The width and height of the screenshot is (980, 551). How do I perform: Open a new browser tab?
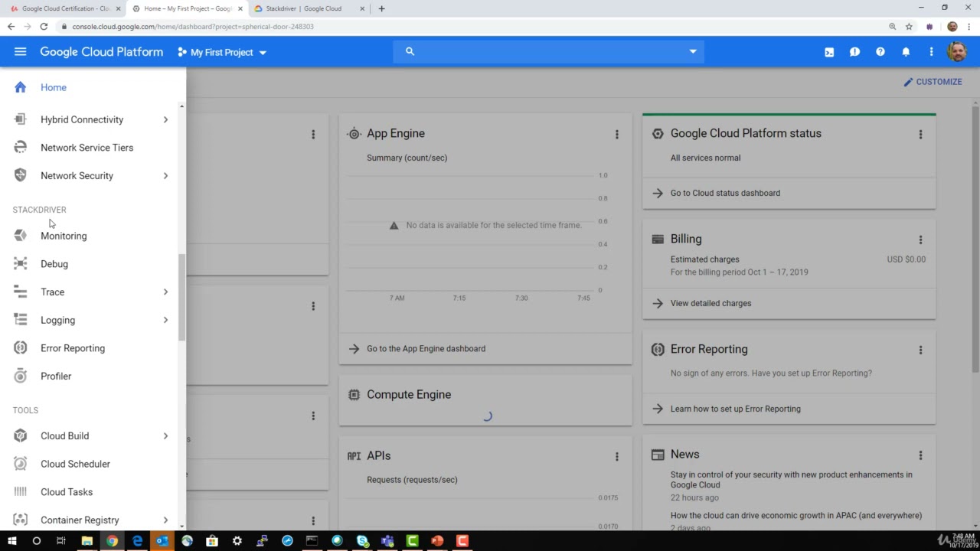point(381,8)
